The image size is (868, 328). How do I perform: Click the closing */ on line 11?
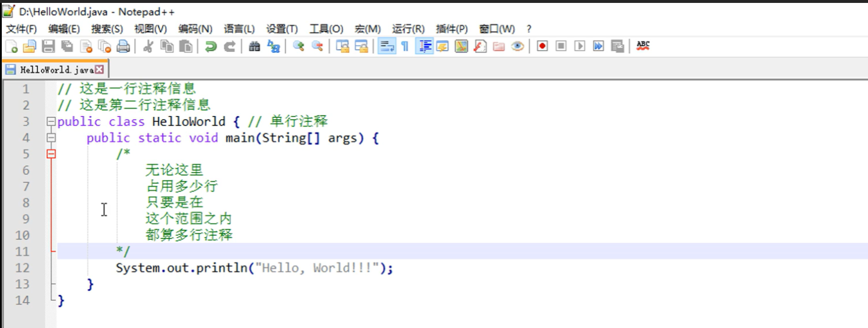click(x=123, y=252)
